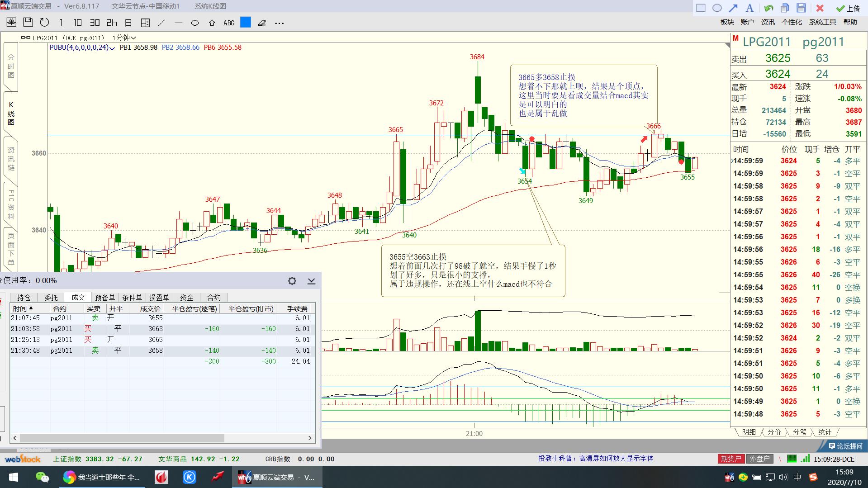
Task: Select the up arrow marker tool
Action: (212, 23)
